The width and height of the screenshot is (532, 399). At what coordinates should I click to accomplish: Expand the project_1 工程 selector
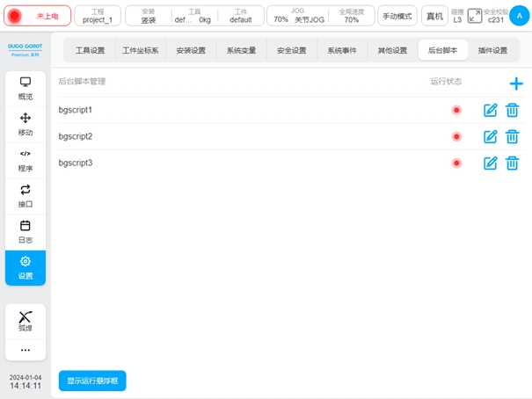coord(98,16)
